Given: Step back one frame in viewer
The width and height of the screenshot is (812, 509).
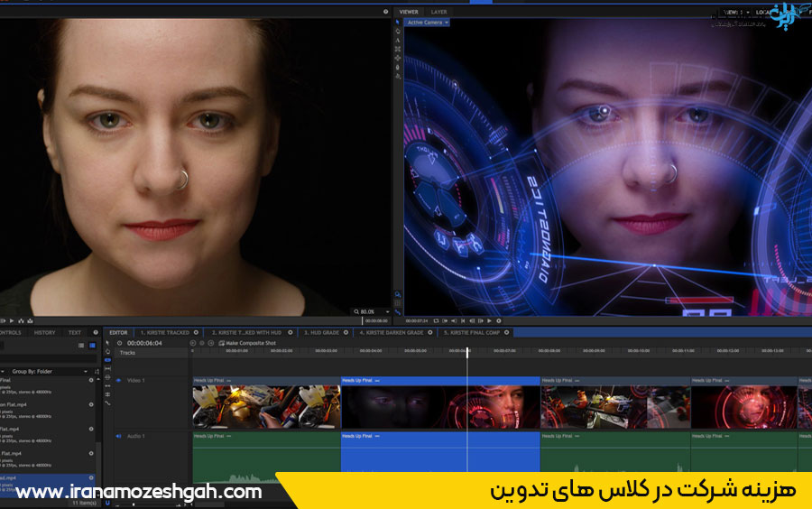Looking at the screenshot, I should click(x=472, y=321).
